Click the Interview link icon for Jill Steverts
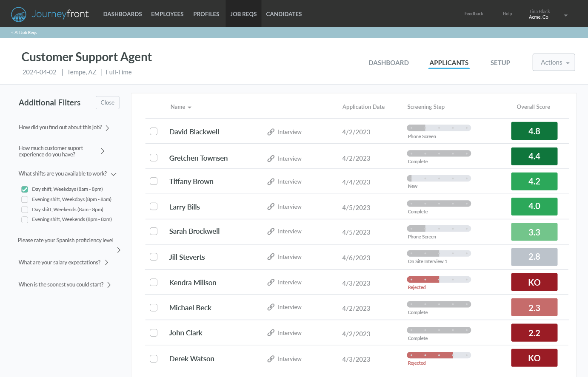 (x=271, y=257)
